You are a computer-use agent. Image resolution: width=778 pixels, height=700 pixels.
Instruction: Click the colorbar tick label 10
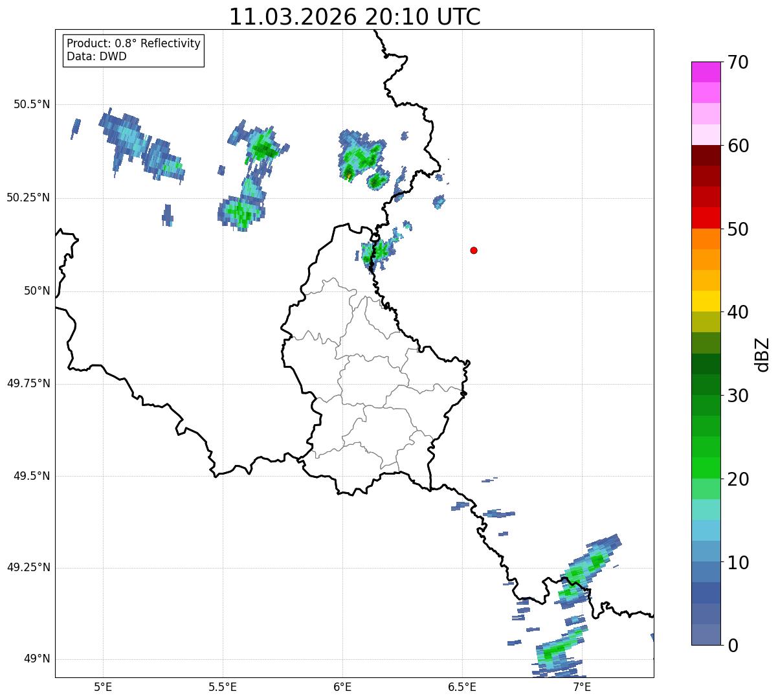738,563
